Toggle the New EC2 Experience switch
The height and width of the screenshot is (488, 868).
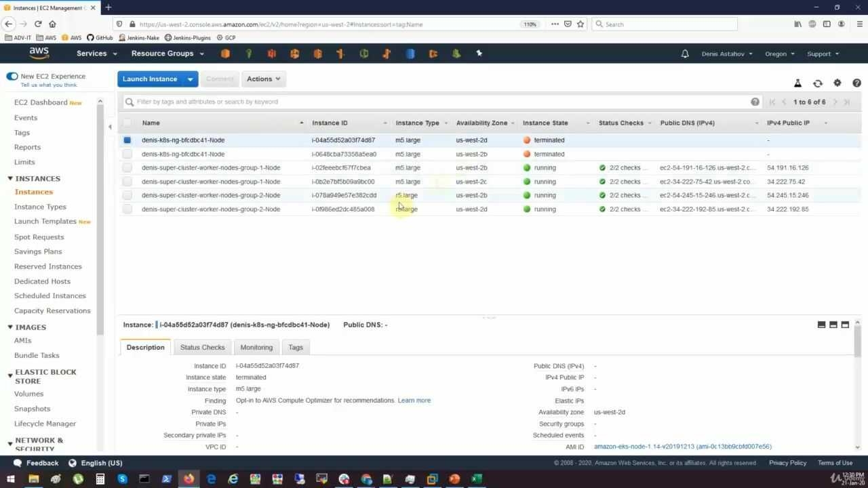12,76
